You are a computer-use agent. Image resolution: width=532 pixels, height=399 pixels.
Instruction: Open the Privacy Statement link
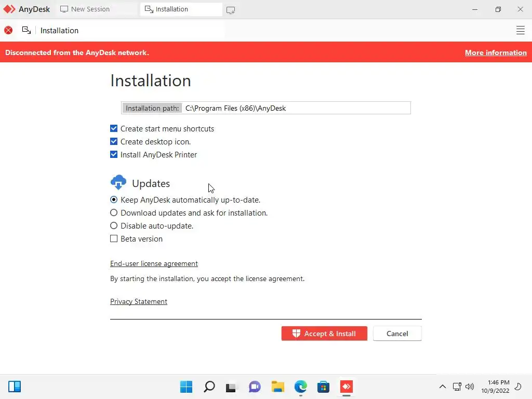[139, 302]
